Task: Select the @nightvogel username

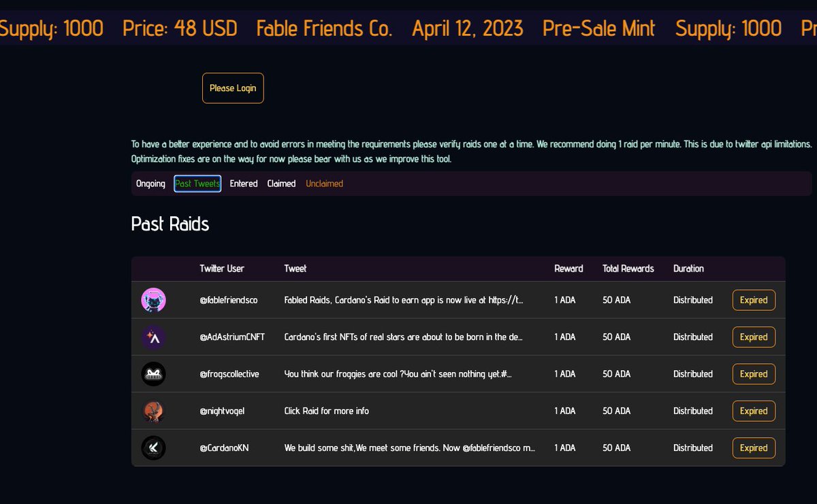Action: click(221, 411)
